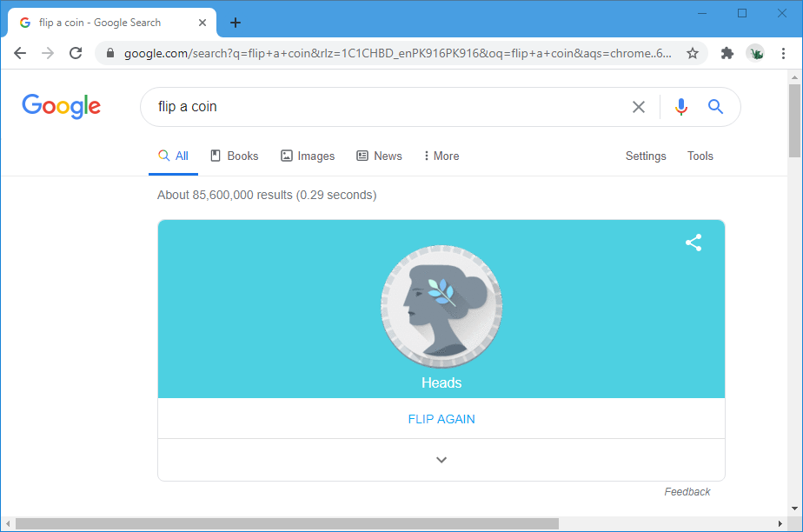The image size is (803, 532).
Task: Switch to the Images tab
Action: (308, 156)
